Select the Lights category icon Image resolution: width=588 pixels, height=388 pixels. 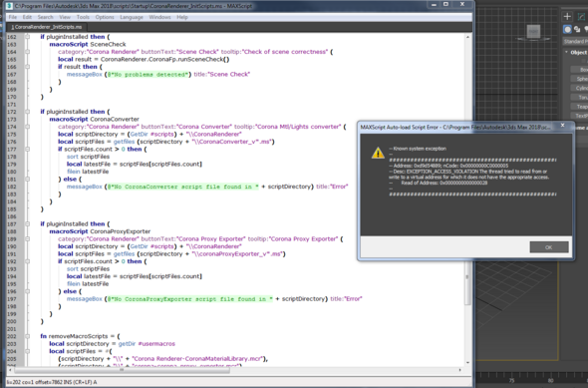pos(586,29)
